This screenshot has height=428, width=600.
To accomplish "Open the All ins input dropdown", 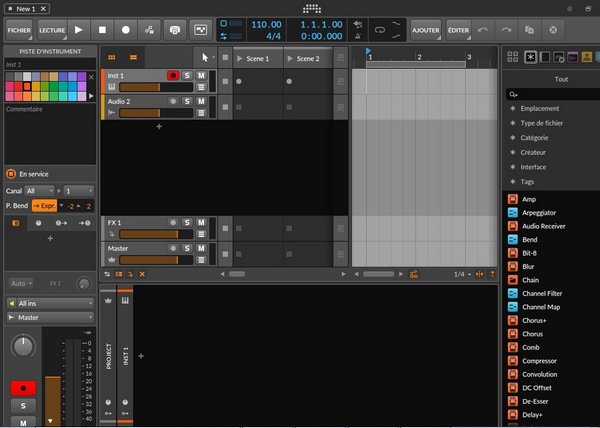I will (50, 303).
